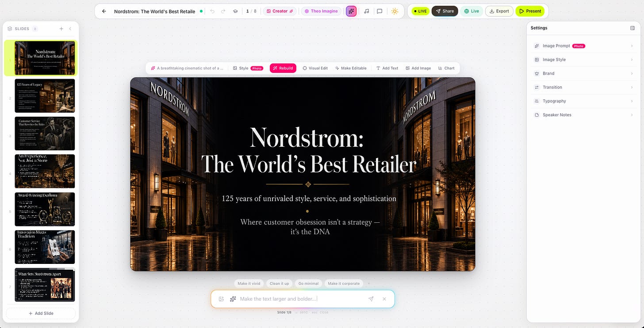Screen dimensions: 644x328
Task: Click the image prompt text in slide toolbar
Action: click(187, 68)
